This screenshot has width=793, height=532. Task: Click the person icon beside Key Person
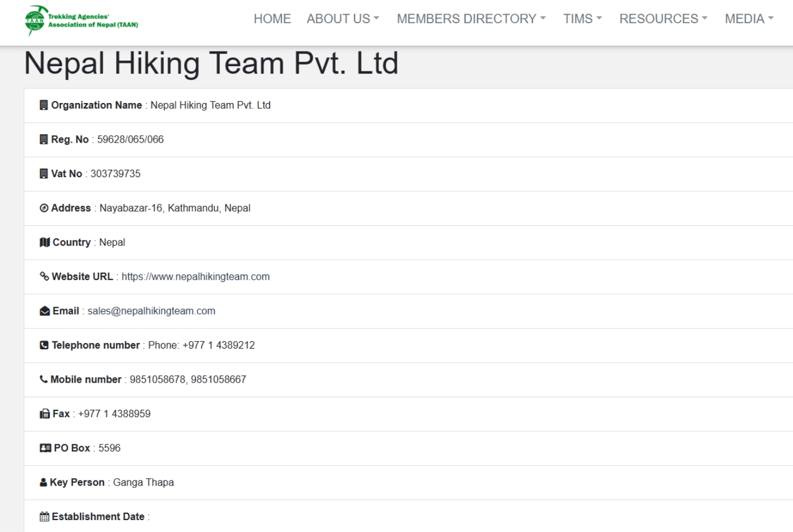(44, 483)
